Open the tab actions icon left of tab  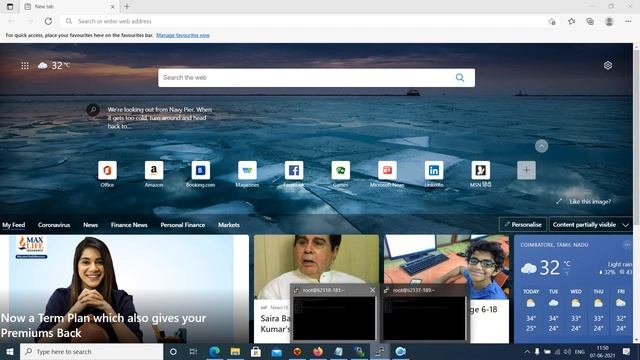coord(10,7)
